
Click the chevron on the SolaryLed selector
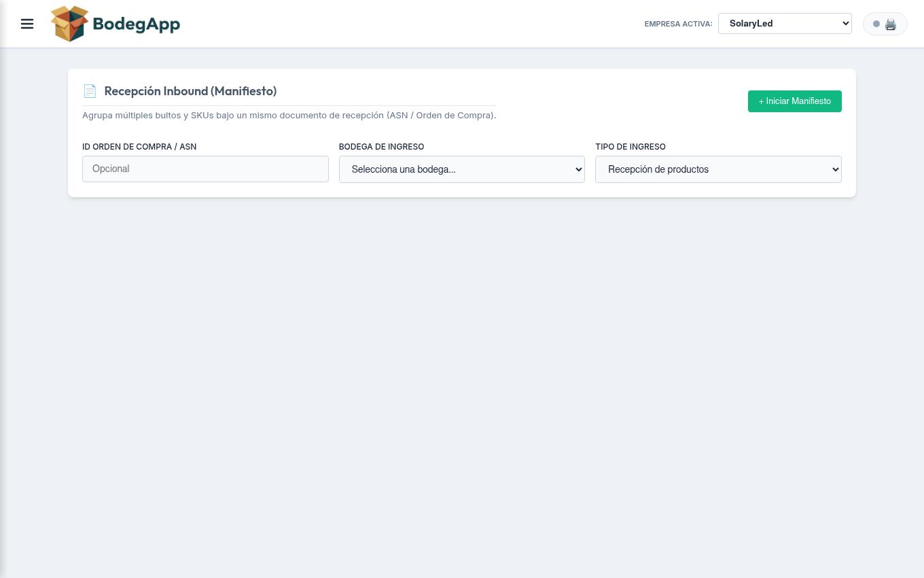[845, 23]
